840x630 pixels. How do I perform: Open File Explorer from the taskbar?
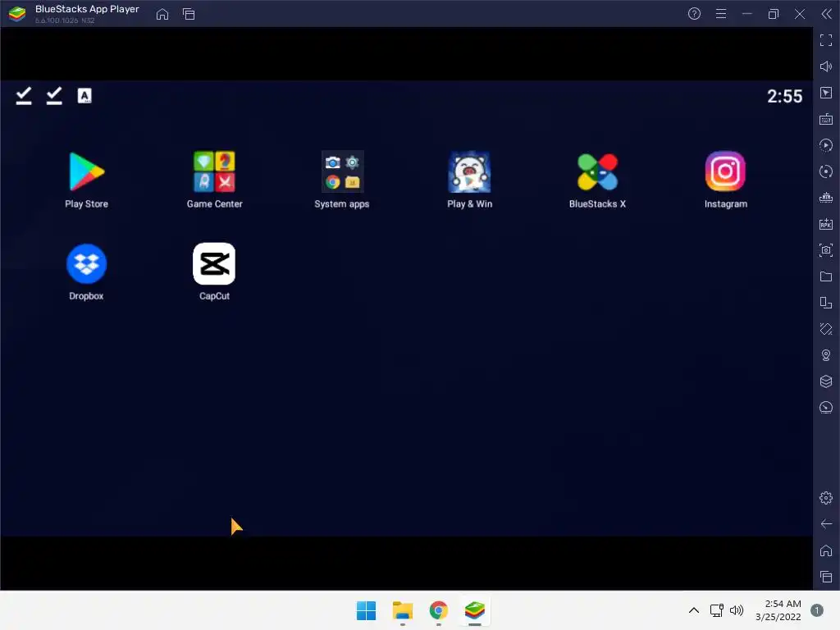tap(402, 610)
